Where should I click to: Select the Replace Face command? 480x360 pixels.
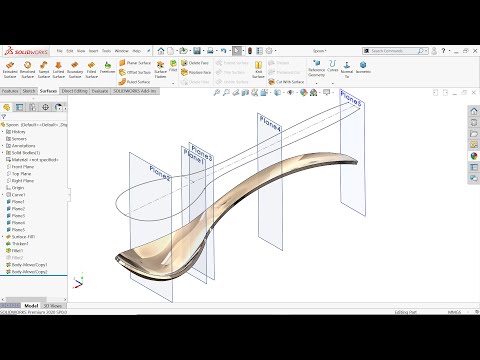(x=196, y=72)
